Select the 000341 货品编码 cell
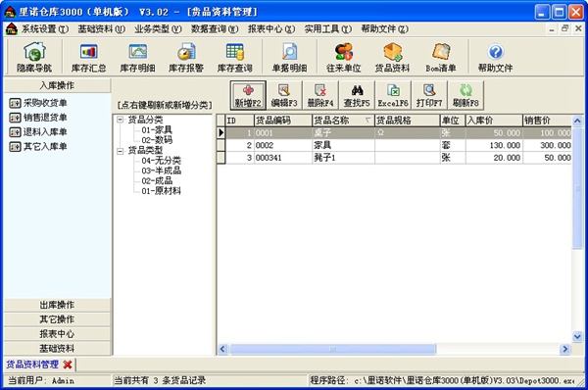 click(283, 158)
